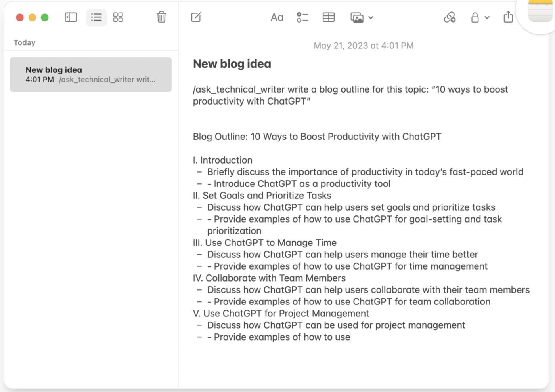
Task: Click the photo media icon
Action: [357, 17]
